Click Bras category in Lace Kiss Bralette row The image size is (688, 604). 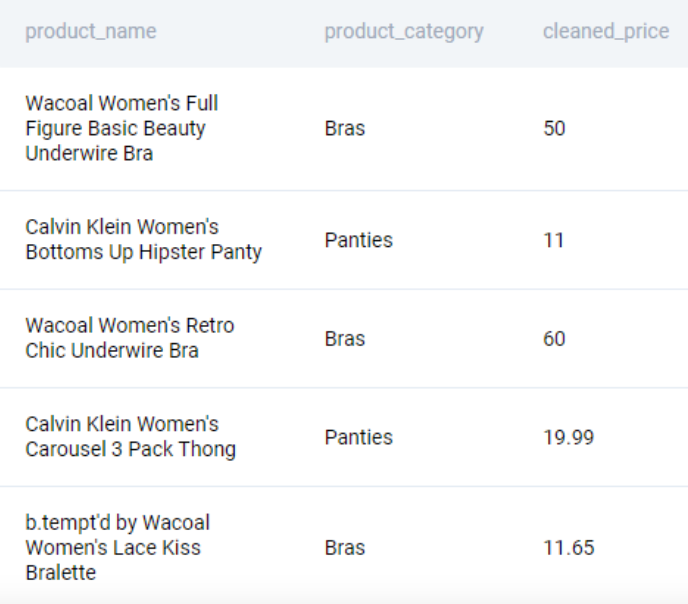pyautogui.click(x=345, y=548)
